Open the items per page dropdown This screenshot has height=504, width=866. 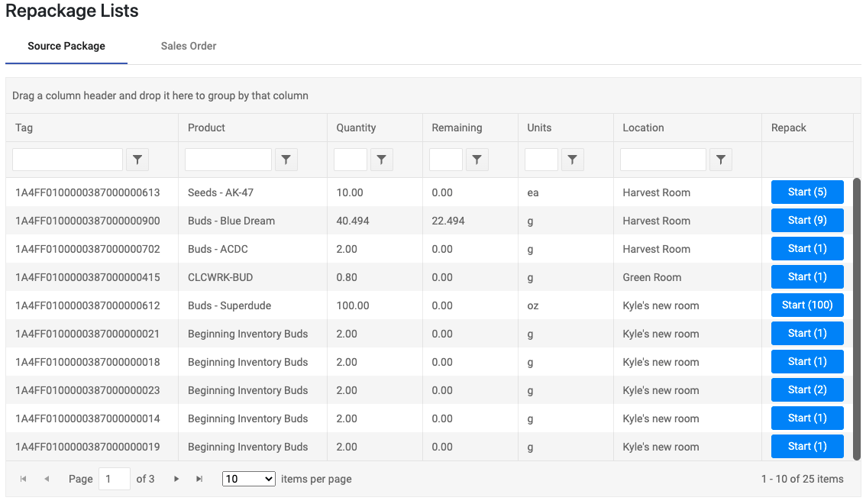click(248, 479)
